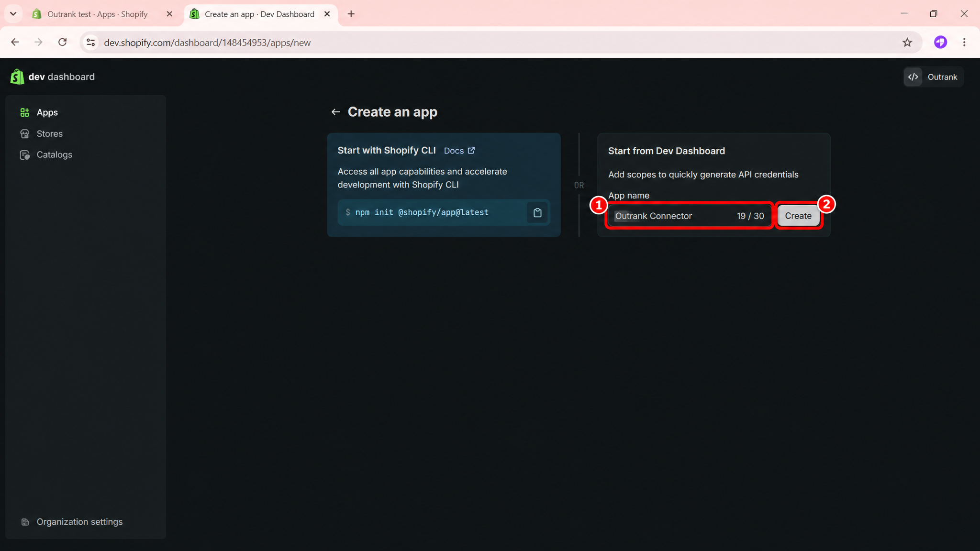Click the Start with Shopify CLI heading
This screenshot has width=980, height=551.
tap(387, 151)
